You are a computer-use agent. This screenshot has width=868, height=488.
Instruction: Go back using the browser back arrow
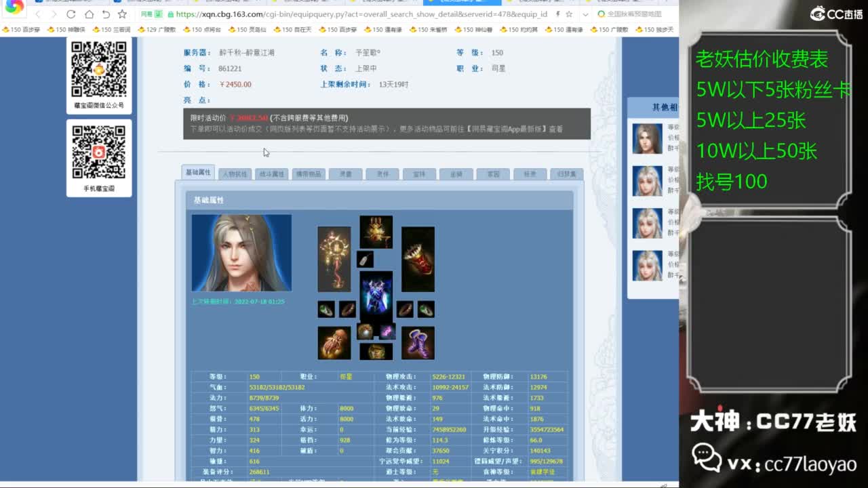[37, 14]
